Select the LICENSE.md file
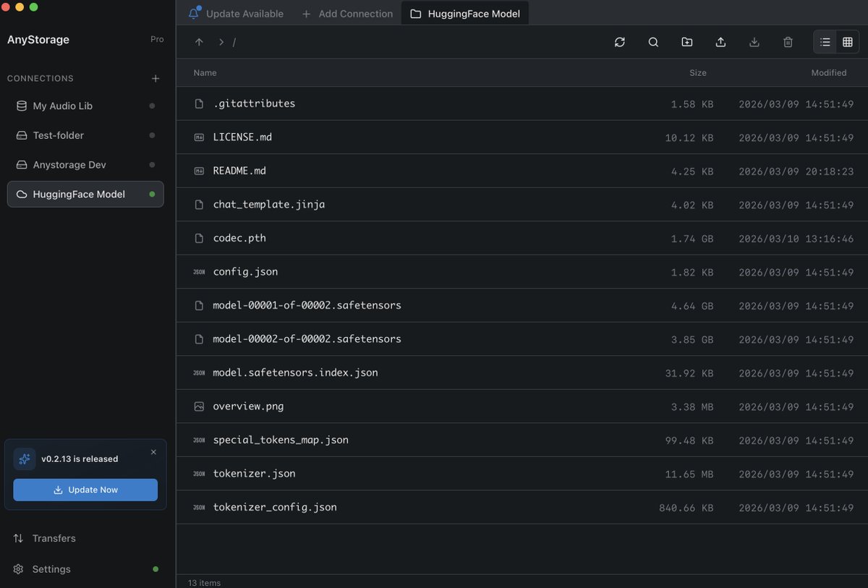Screen dimensions: 868x588 point(522,137)
